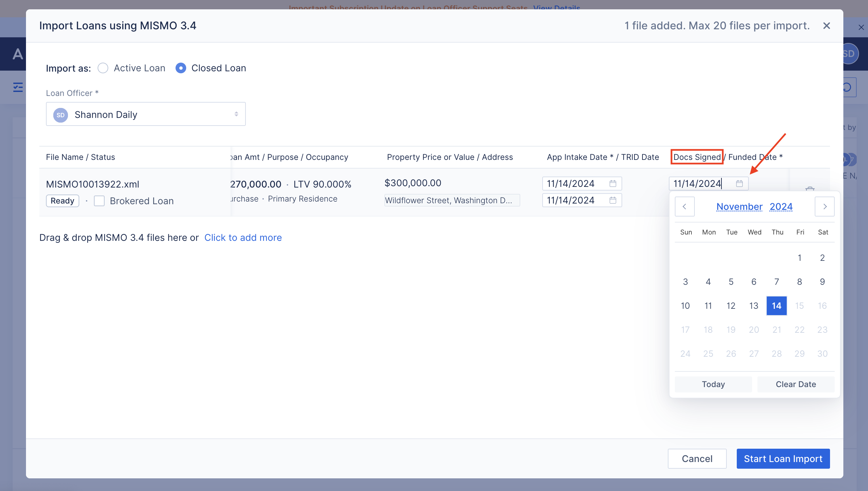Screen dimensions: 868x491
Task: Click calendar icon in Docs Signed field
Action: click(739, 184)
